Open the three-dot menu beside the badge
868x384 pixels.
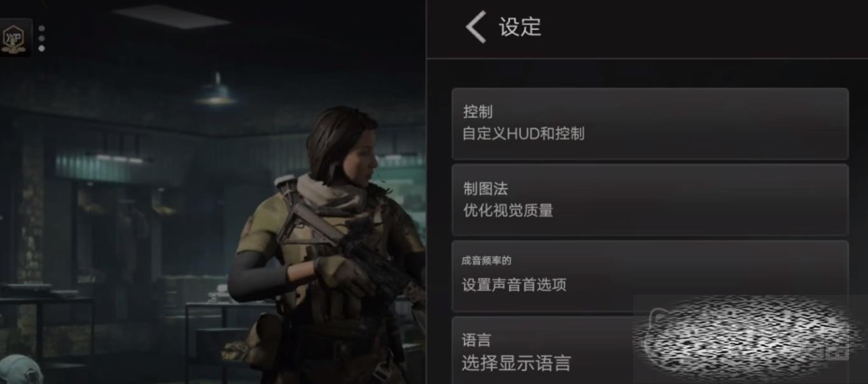click(x=41, y=38)
